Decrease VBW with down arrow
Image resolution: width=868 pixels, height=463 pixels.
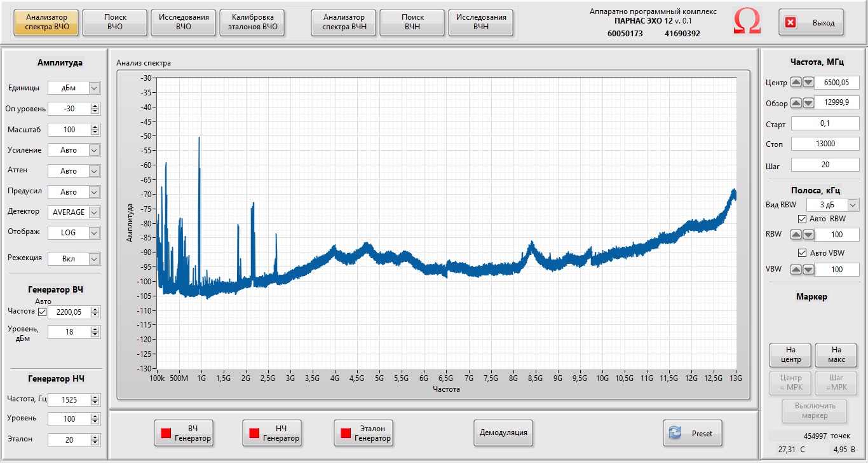(808, 270)
